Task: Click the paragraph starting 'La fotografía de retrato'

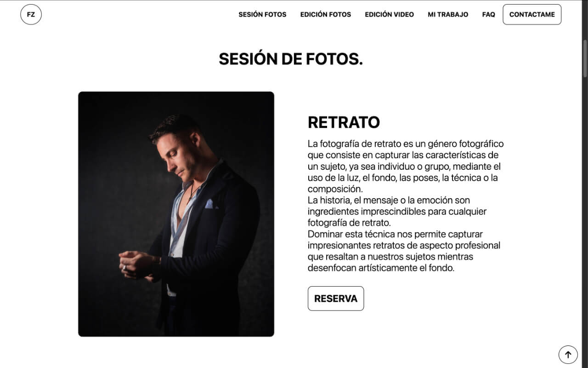Action: tap(406, 166)
